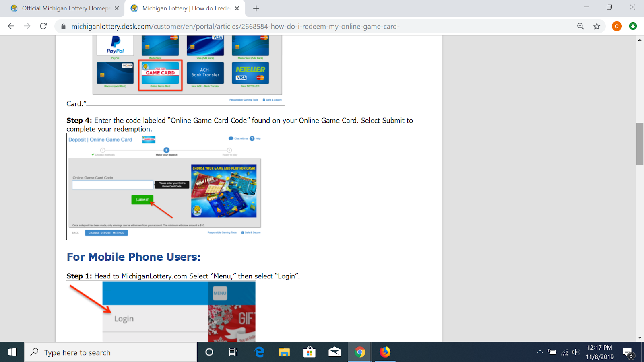Viewport: 644px width, 362px height.
Task: Open File Explorer from taskbar
Action: click(285, 352)
